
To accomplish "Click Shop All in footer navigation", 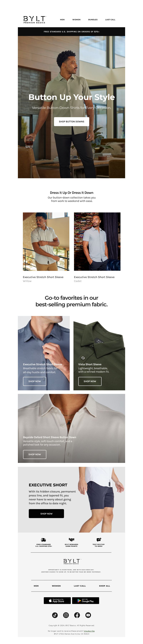I will [x=104, y=586].
